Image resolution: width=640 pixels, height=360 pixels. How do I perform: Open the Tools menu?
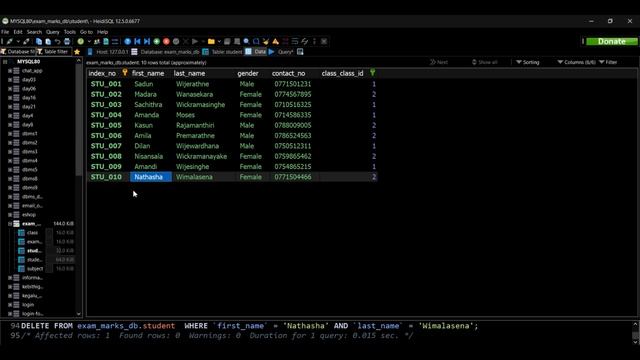[69, 32]
